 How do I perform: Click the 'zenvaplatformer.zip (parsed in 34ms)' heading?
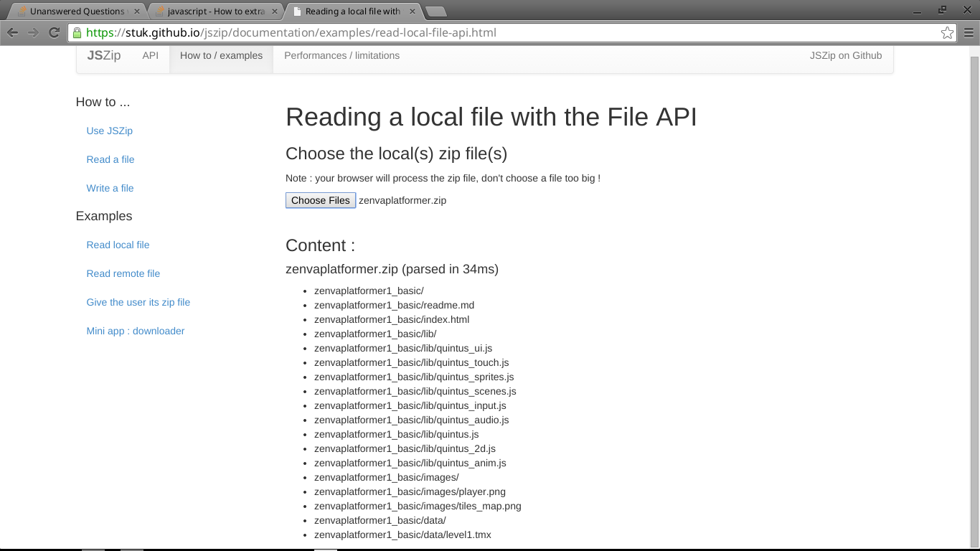(x=392, y=269)
